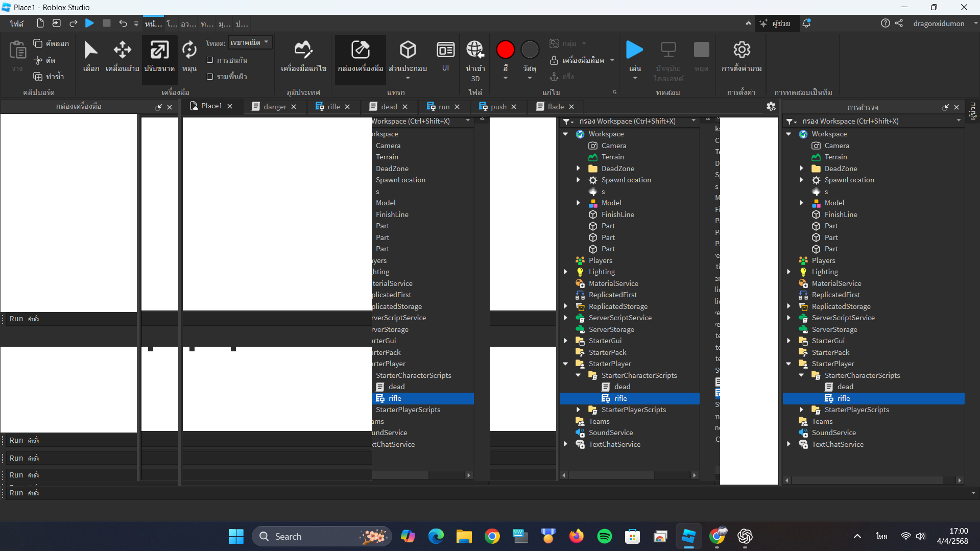Click the Play (เล่น) test button

(635, 50)
